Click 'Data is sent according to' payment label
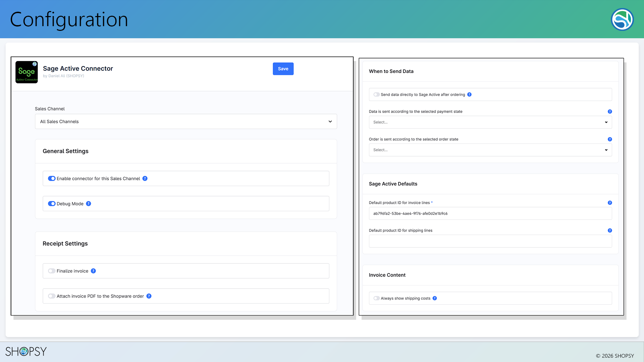 pyautogui.click(x=416, y=112)
